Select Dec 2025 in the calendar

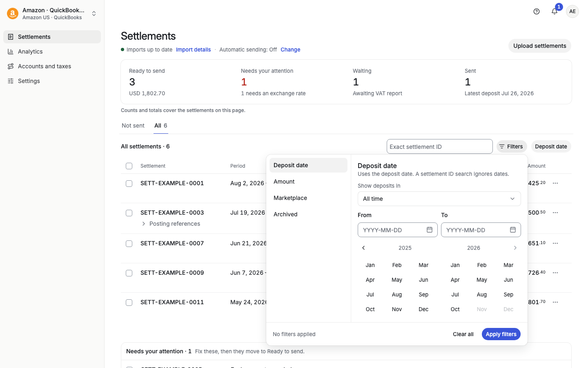tap(423, 309)
